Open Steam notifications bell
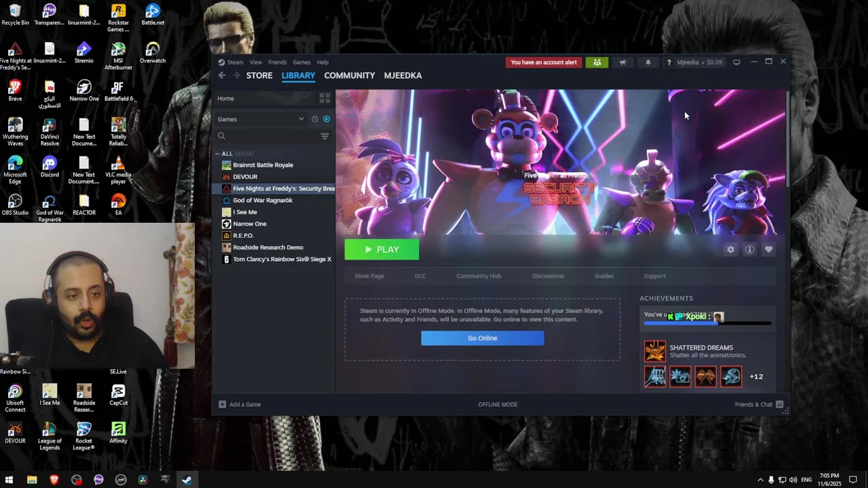 pyautogui.click(x=648, y=62)
